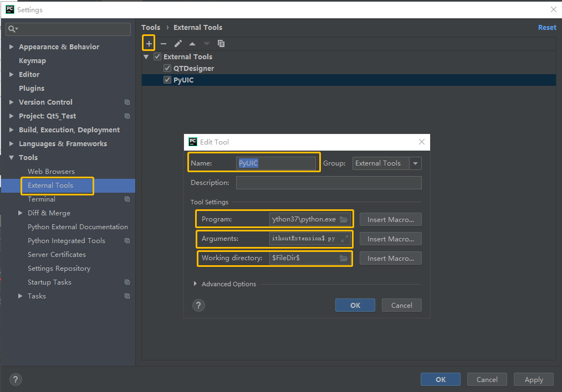Expand Languages & Frameworks section
Image resolution: width=562 pixels, height=392 pixels.
pos(12,143)
